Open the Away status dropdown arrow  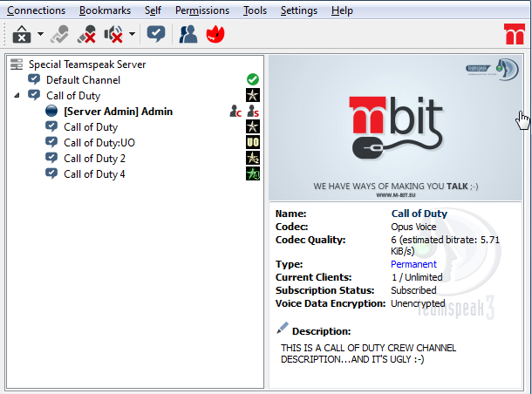tap(40, 34)
